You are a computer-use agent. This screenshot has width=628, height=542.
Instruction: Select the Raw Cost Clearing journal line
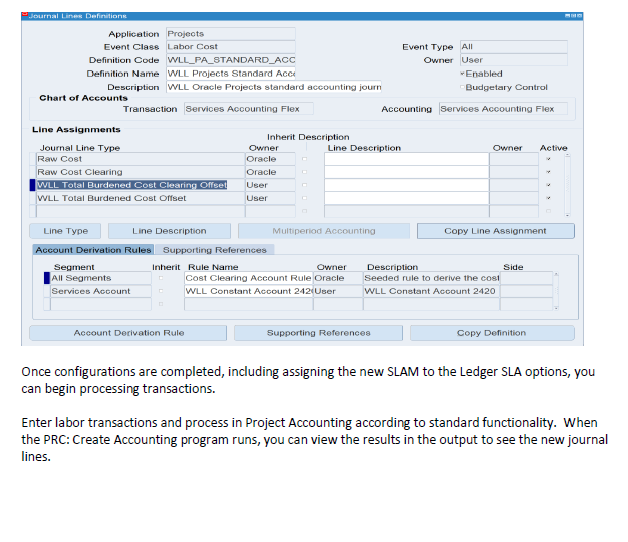point(141,172)
